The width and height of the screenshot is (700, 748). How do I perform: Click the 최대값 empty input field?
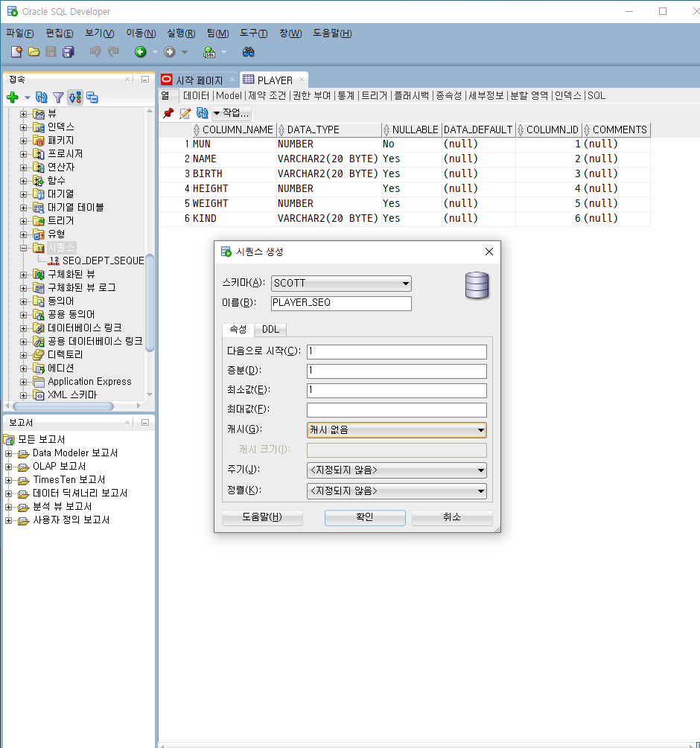396,410
